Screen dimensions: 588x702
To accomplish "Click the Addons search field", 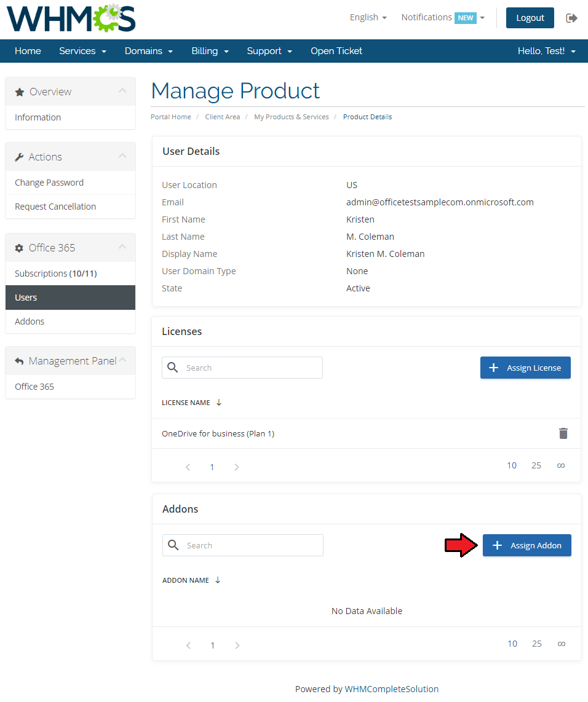I will point(243,545).
